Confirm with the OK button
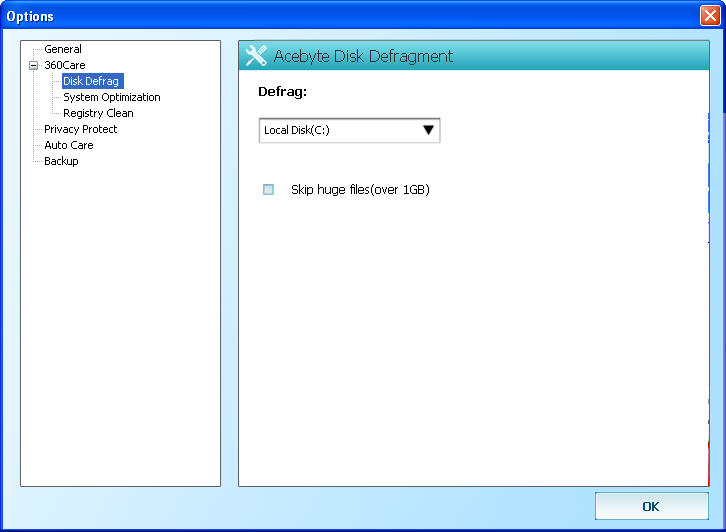This screenshot has height=532, width=726. click(651, 506)
